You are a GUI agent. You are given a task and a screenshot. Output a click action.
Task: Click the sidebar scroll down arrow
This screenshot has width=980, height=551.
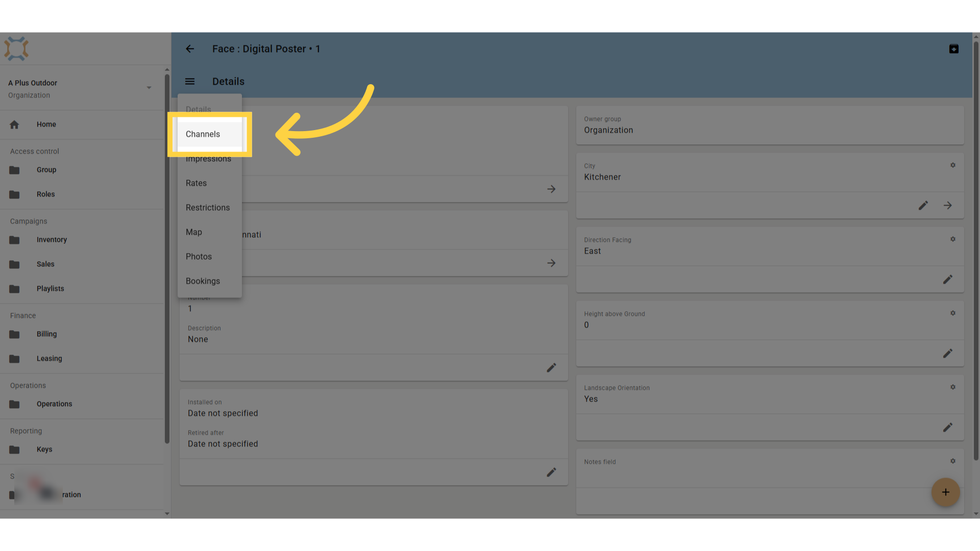tap(167, 514)
